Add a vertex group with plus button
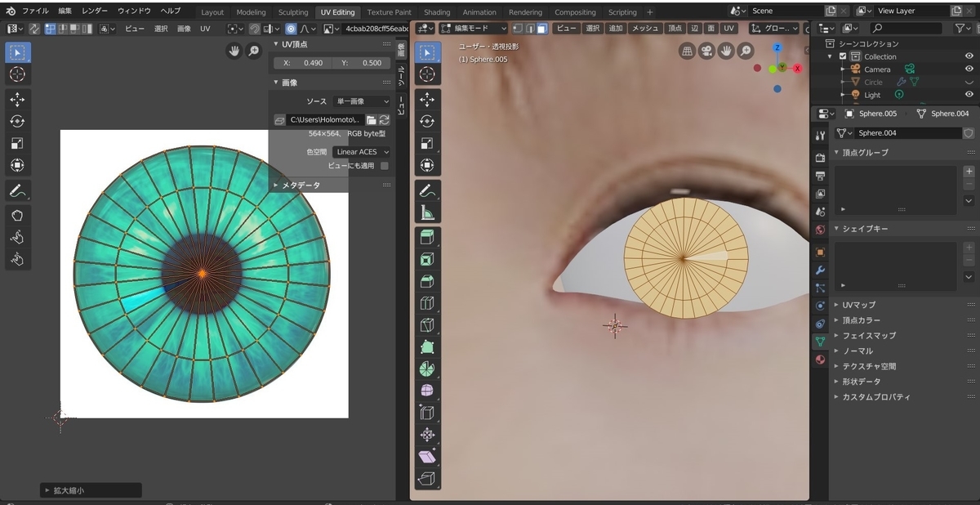This screenshot has width=980, height=505. coord(969,172)
